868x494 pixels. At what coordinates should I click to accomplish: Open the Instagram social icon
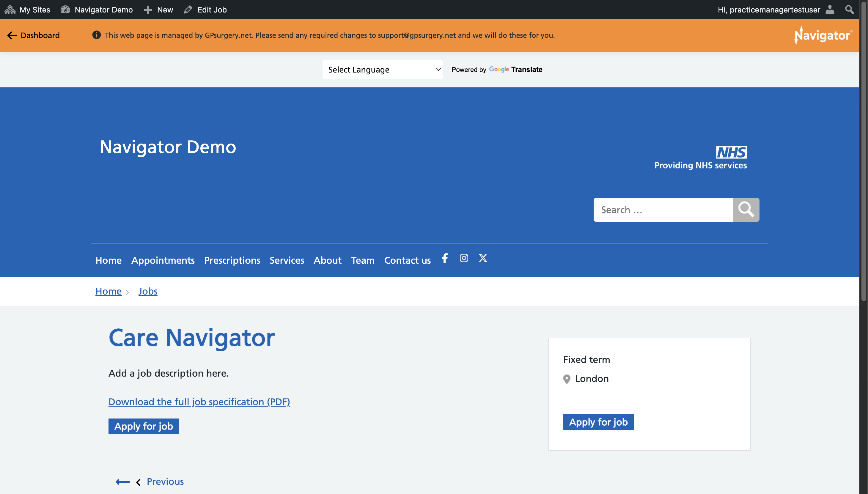[464, 258]
